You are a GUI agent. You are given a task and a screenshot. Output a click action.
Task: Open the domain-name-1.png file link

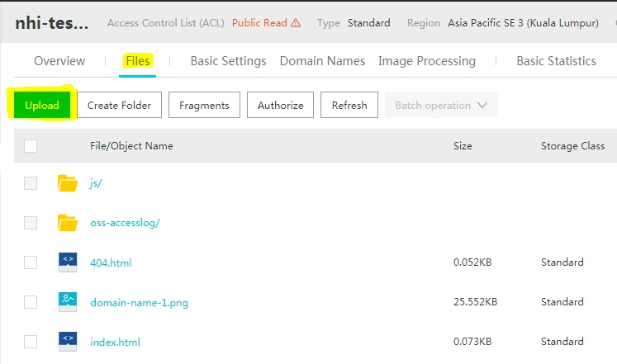tap(139, 303)
